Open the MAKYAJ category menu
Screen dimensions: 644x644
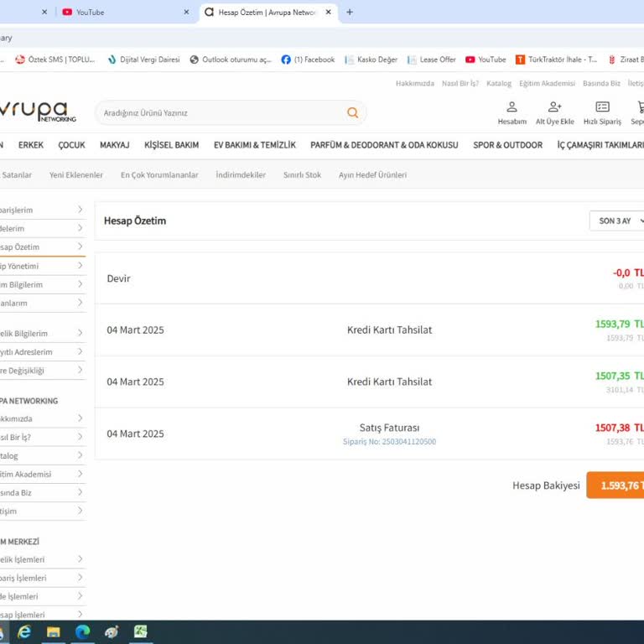coord(115,145)
